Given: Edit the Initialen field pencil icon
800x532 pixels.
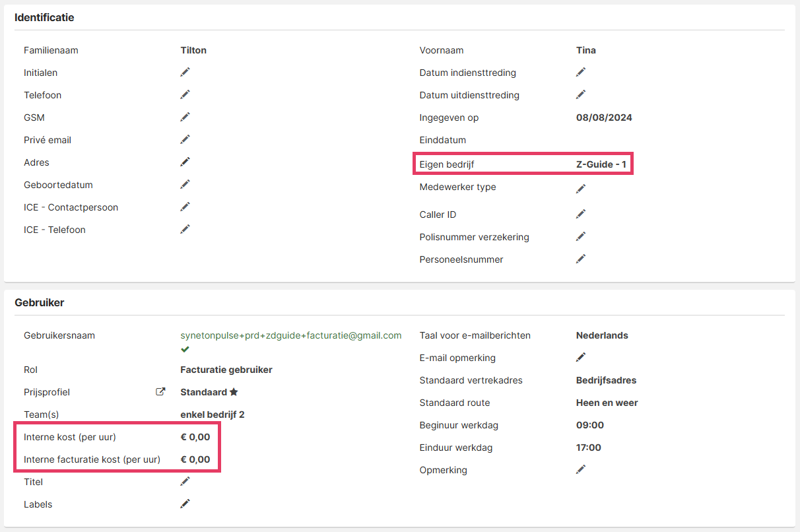Looking at the screenshot, I should pos(185,72).
